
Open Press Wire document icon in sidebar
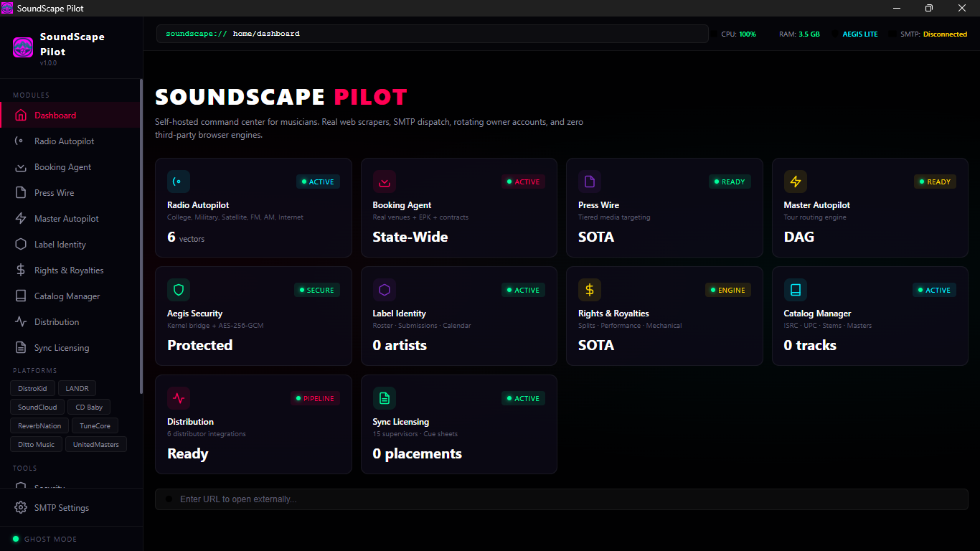click(21, 193)
